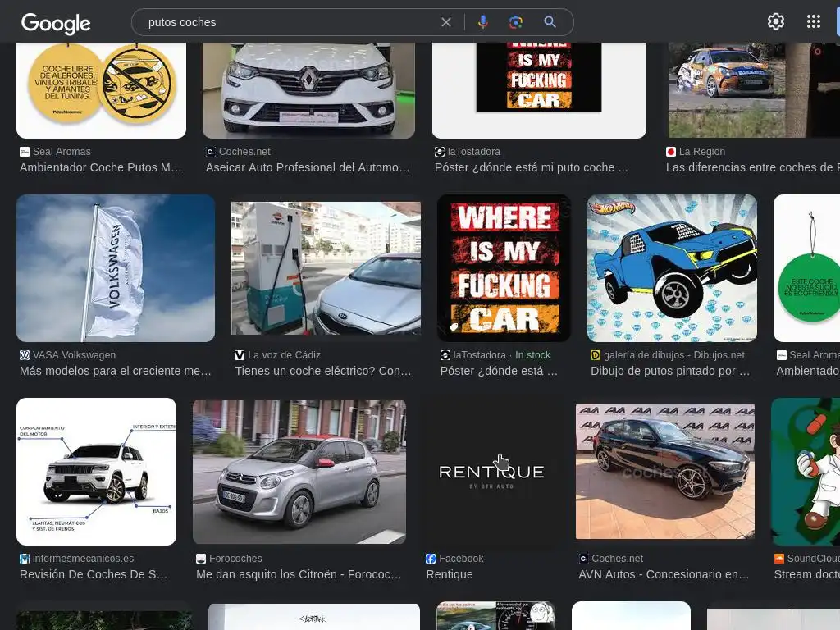Click the Google logo

coord(56,23)
